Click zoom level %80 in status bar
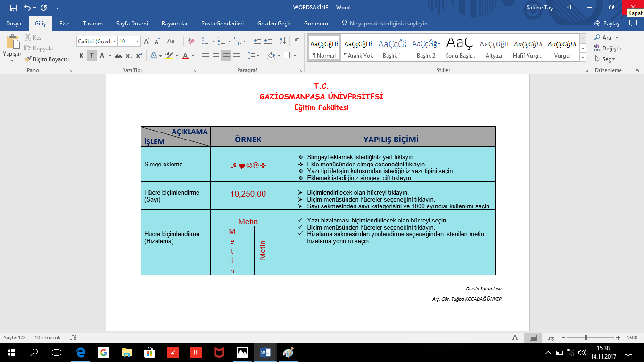644x362 pixels. (632, 337)
